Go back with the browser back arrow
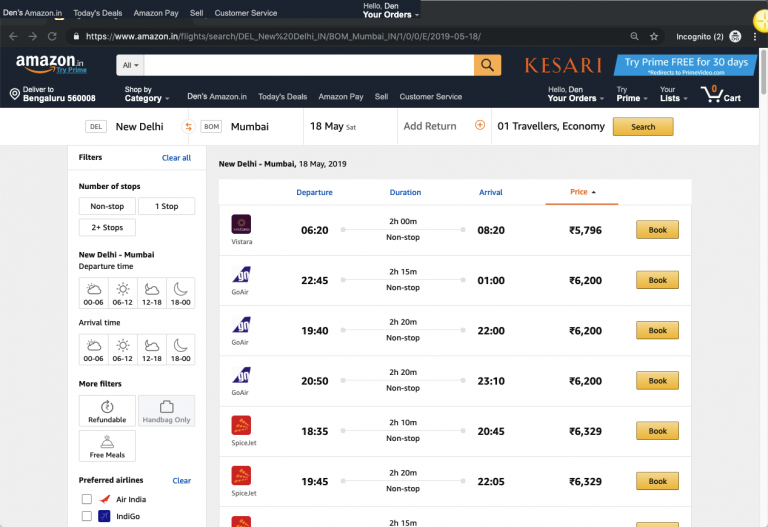The height and width of the screenshot is (527, 768). [x=13, y=37]
